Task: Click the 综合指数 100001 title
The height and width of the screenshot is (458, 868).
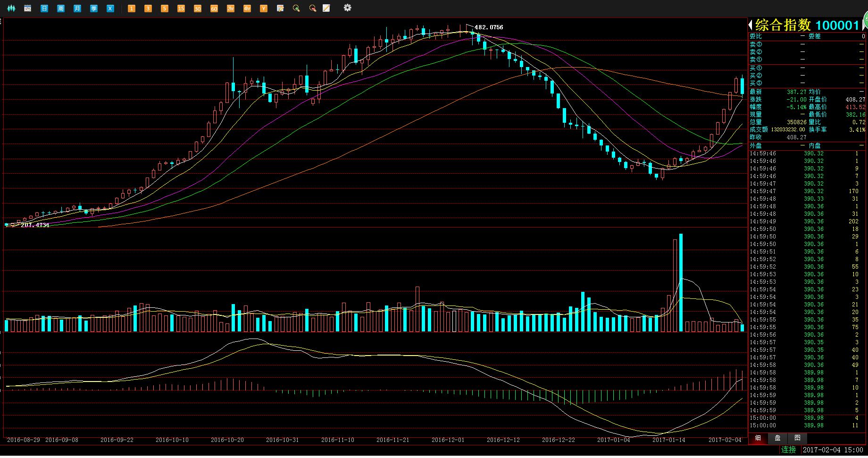Action: point(807,25)
